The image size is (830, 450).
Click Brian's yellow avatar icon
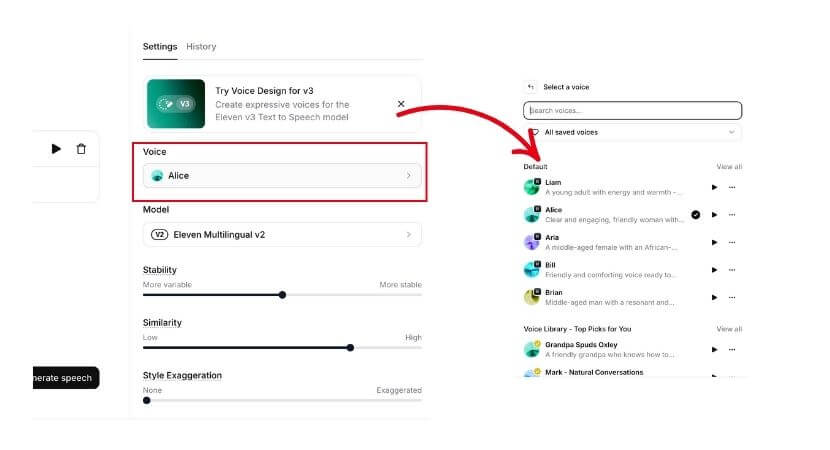[532, 297]
